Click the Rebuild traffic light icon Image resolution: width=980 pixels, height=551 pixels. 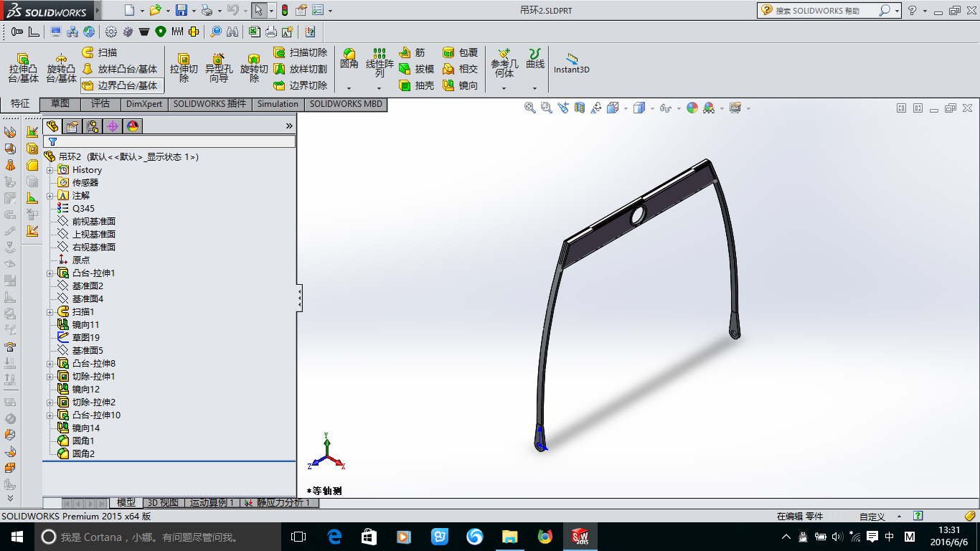[285, 10]
